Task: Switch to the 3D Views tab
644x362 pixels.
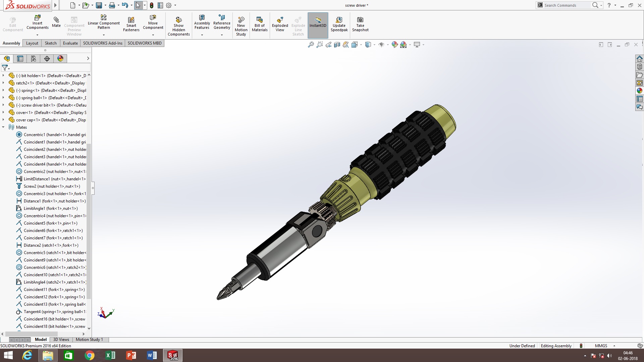Action: click(61, 340)
